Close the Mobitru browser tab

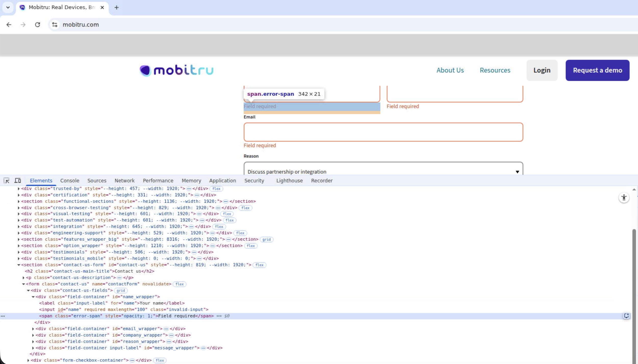(x=102, y=7)
